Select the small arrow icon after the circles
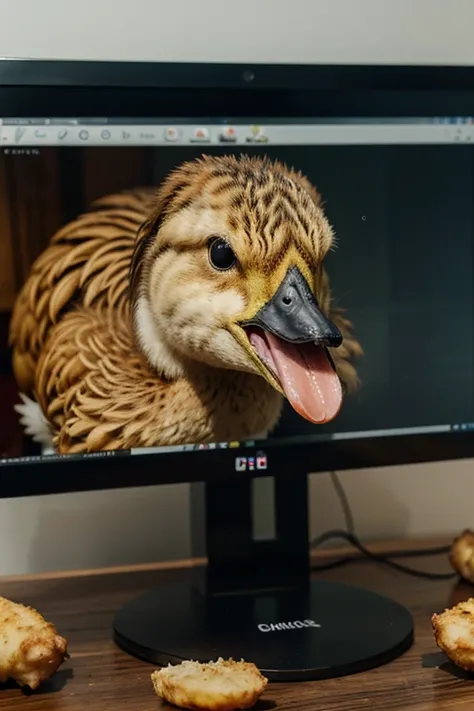The width and height of the screenshot is (474, 711). pyautogui.click(x=126, y=135)
